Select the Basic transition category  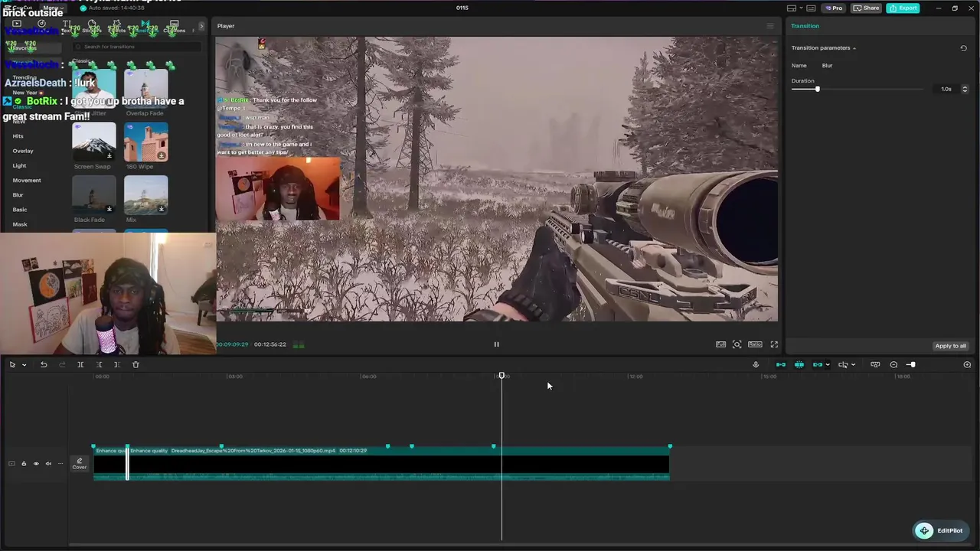point(20,210)
